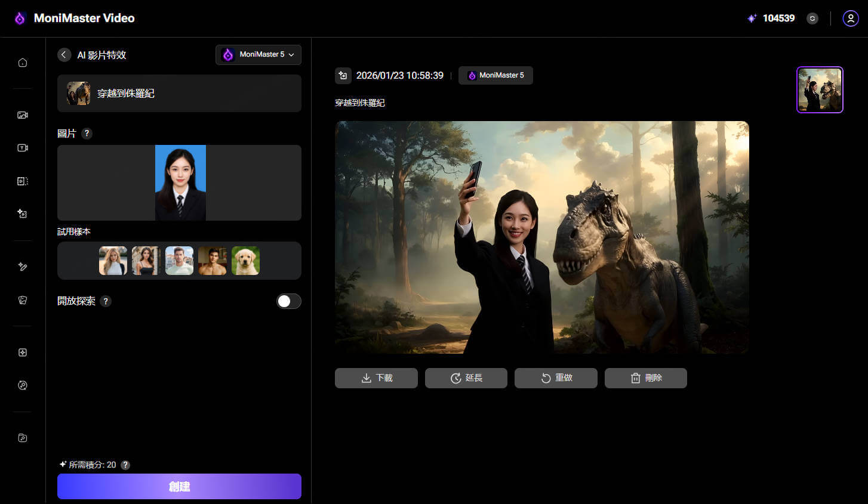Select the blonde woman sample image
The height and width of the screenshot is (504, 868).
click(x=113, y=261)
